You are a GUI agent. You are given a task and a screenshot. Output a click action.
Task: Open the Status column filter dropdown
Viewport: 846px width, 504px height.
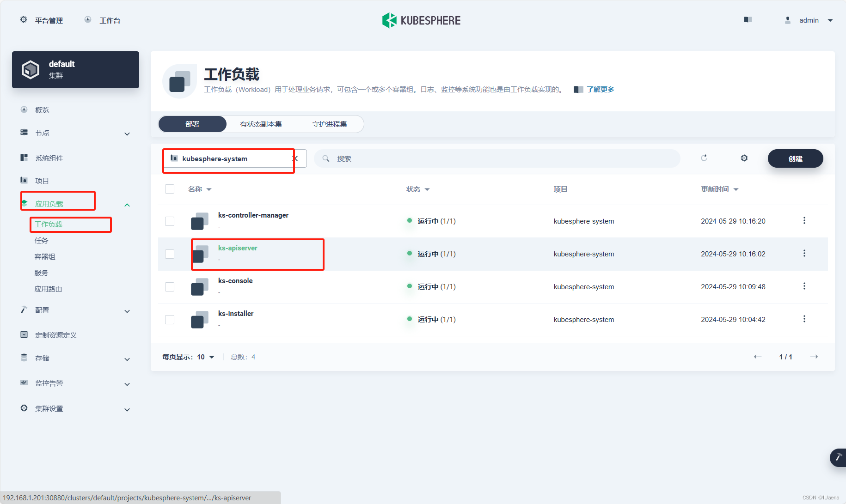(427, 189)
